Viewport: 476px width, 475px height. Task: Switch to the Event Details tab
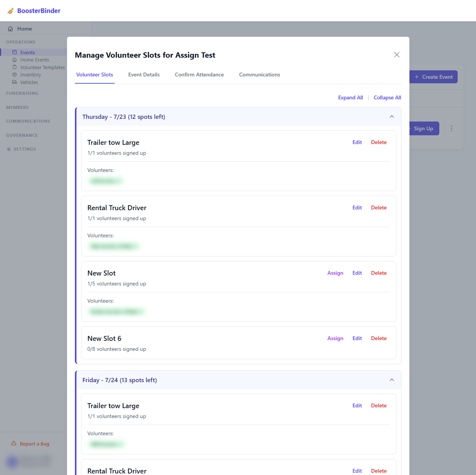(144, 75)
